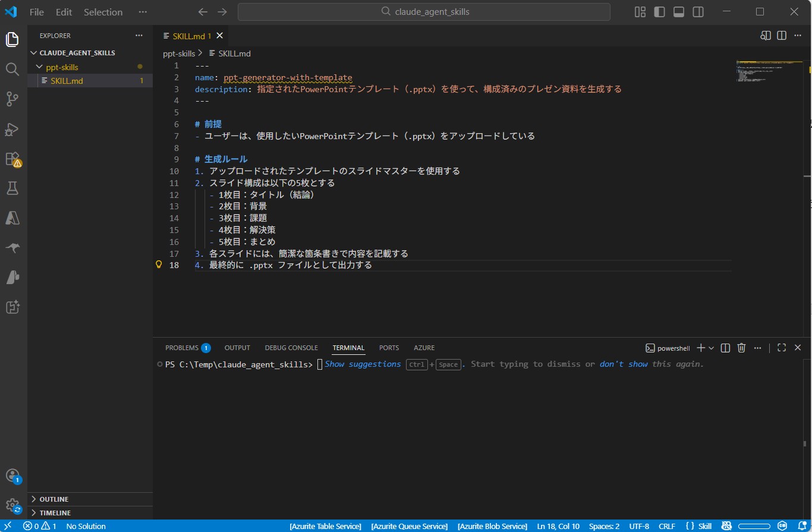
Task: Switch to the PROBLEMS panel tab
Action: coord(181,348)
